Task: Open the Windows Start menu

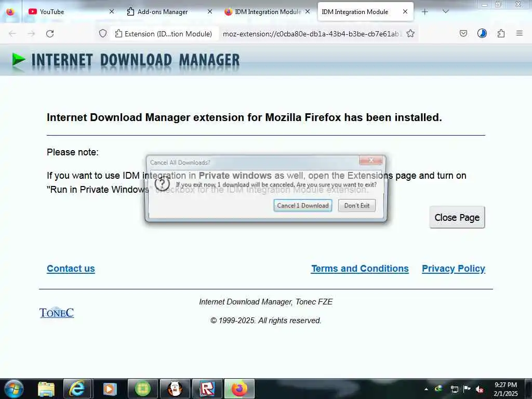Action: [14, 389]
